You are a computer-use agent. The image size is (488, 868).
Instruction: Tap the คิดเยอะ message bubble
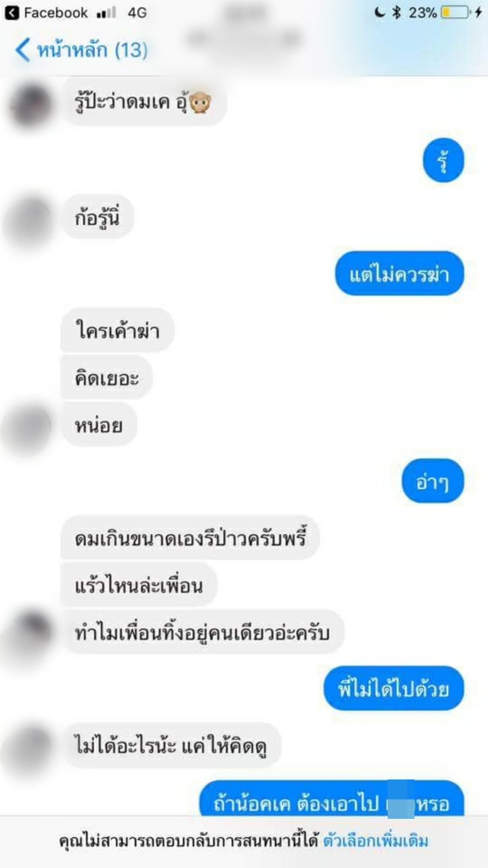[x=107, y=377]
